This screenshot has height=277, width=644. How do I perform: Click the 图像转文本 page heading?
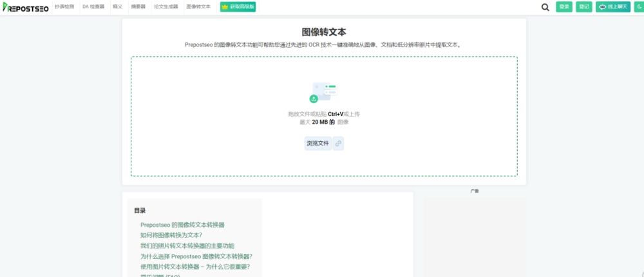click(324, 32)
